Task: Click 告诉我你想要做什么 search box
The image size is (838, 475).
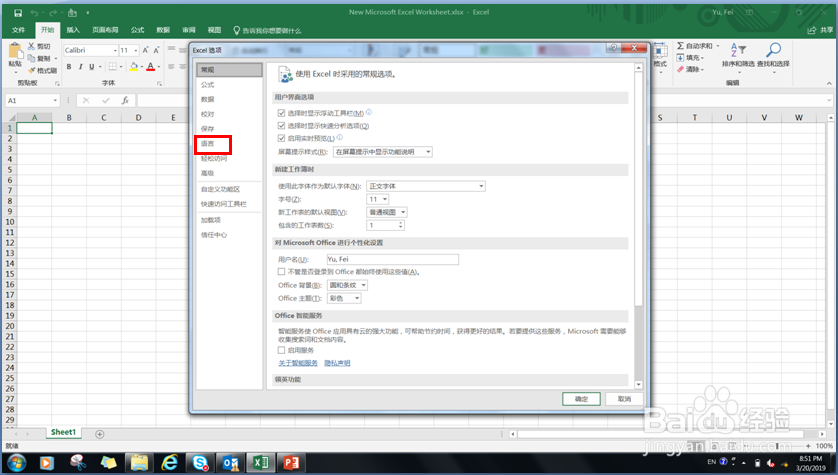Action: coord(267,30)
